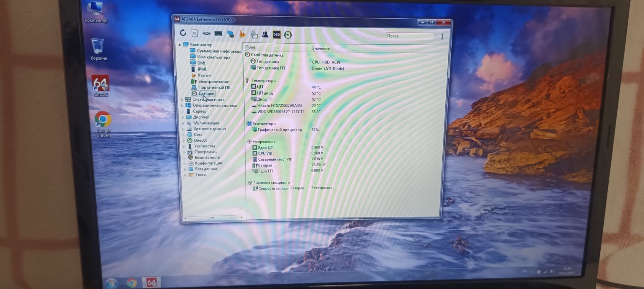Open the Windows Start button
This screenshot has height=289, width=644.
pyautogui.click(x=112, y=283)
